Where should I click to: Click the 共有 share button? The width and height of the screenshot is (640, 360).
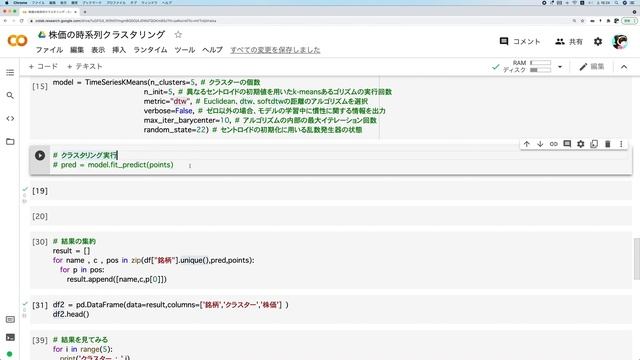tap(569, 41)
